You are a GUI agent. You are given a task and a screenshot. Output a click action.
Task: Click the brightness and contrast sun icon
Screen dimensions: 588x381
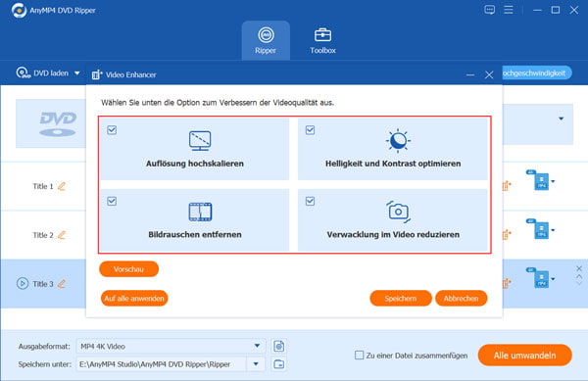pos(398,140)
